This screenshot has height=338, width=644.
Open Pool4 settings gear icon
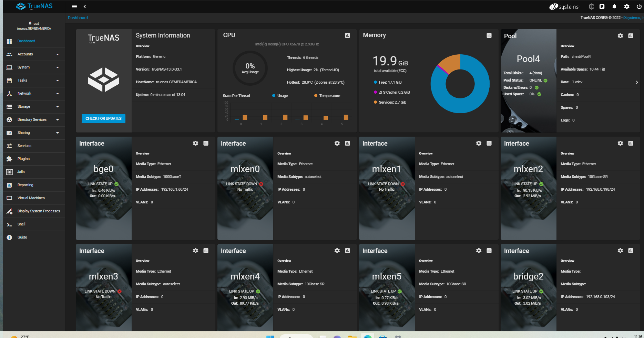(x=620, y=36)
